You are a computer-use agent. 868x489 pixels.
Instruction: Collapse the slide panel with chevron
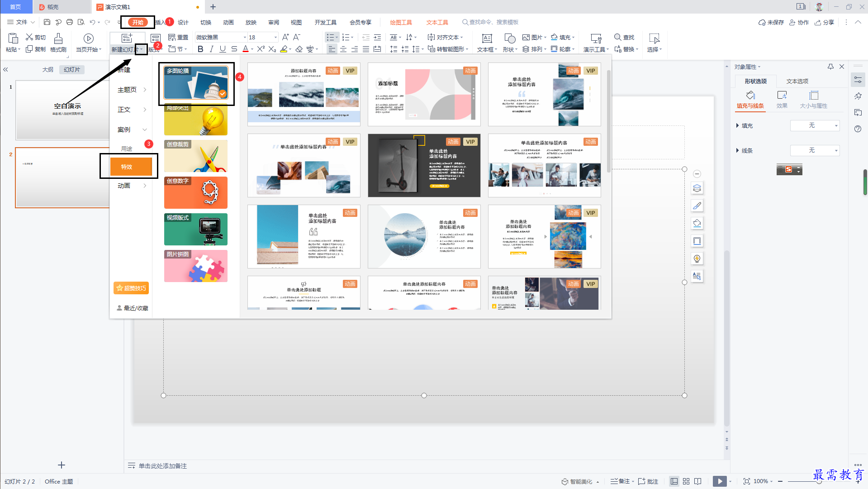click(6, 70)
